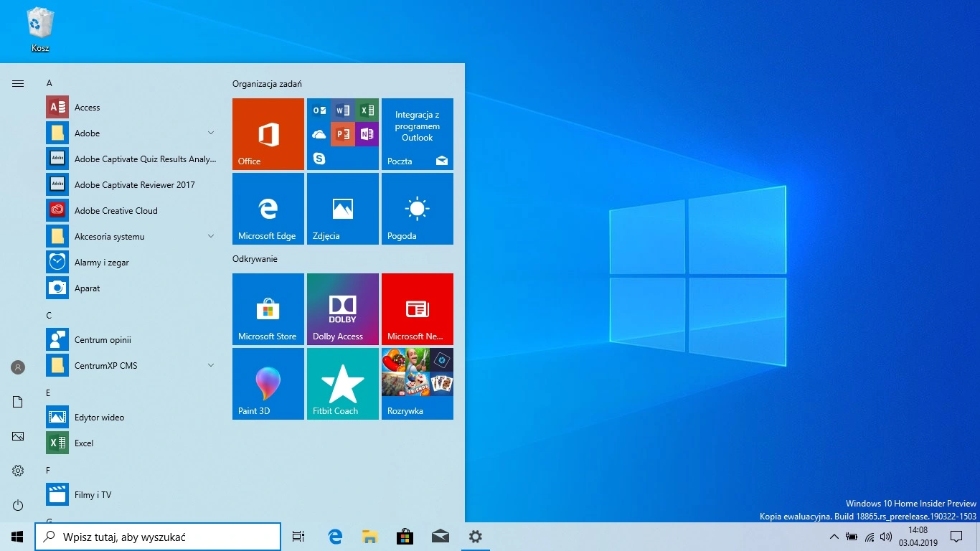Open Settings gear in Start sidebar
Screen dimensions: 980x551
[x=18, y=471]
